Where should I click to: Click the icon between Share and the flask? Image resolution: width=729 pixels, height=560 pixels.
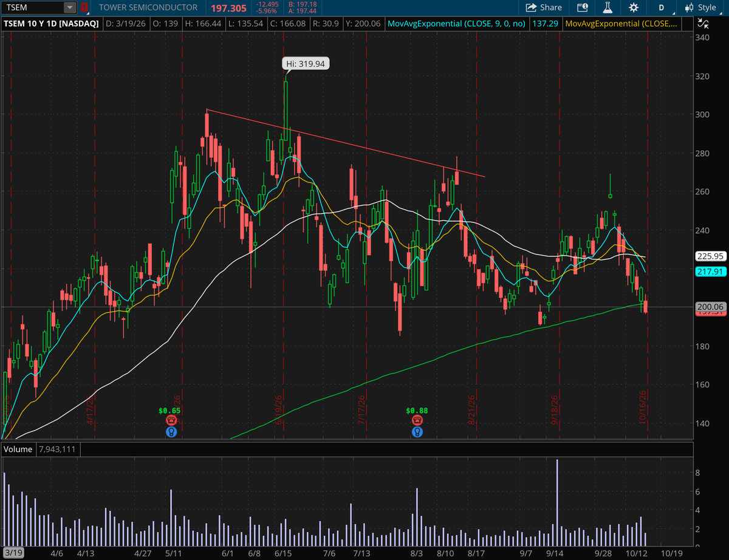click(x=582, y=7)
